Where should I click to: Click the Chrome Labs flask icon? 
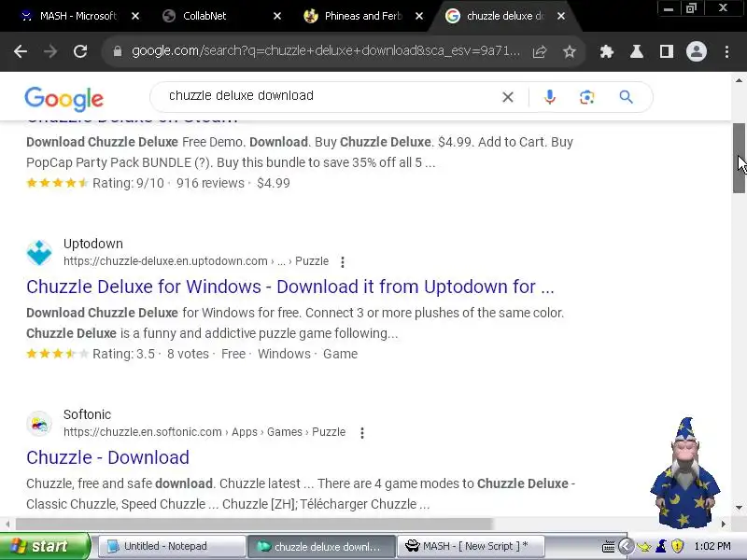point(637,51)
